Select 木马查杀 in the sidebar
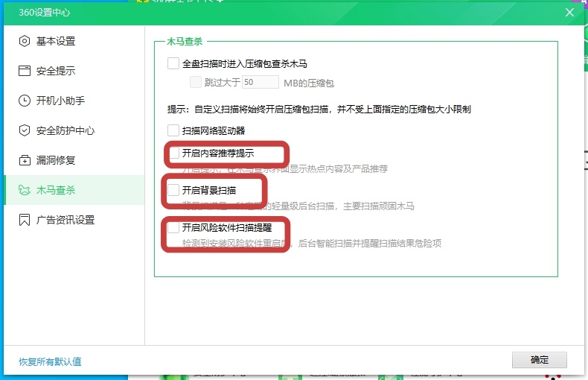This screenshot has height=380, width=588. [74, 190]
